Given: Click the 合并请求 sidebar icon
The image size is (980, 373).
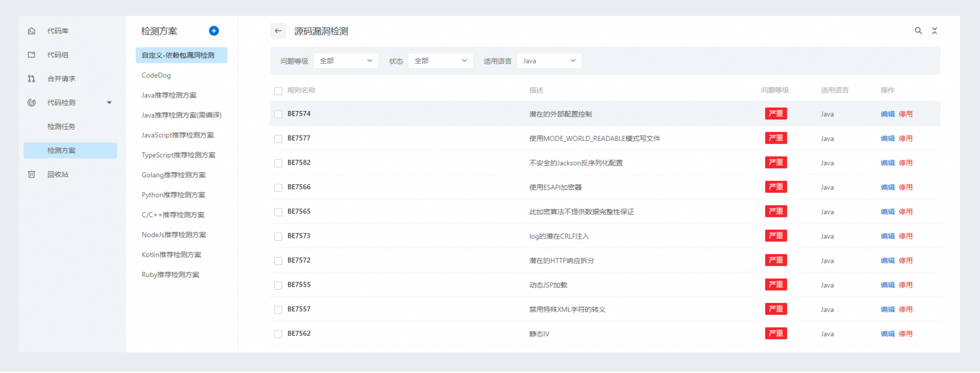Looking at the screenshot, I should [x=32, y=78].
